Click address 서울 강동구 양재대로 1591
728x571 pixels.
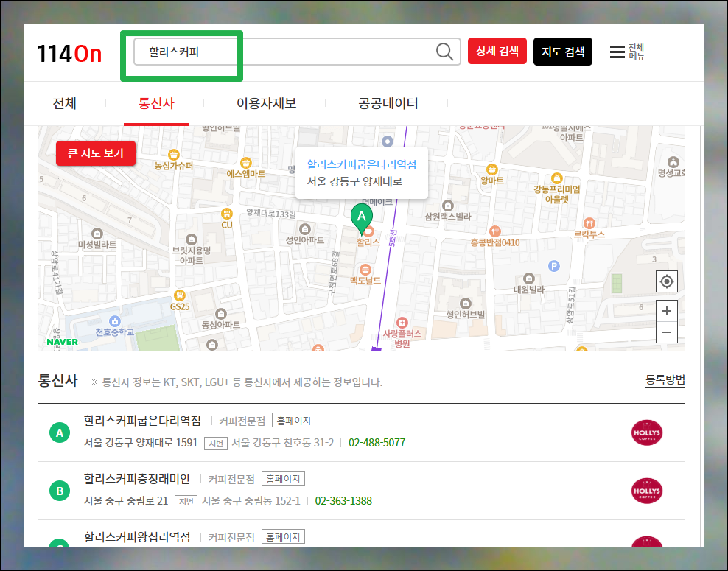(x=141, y=443)
